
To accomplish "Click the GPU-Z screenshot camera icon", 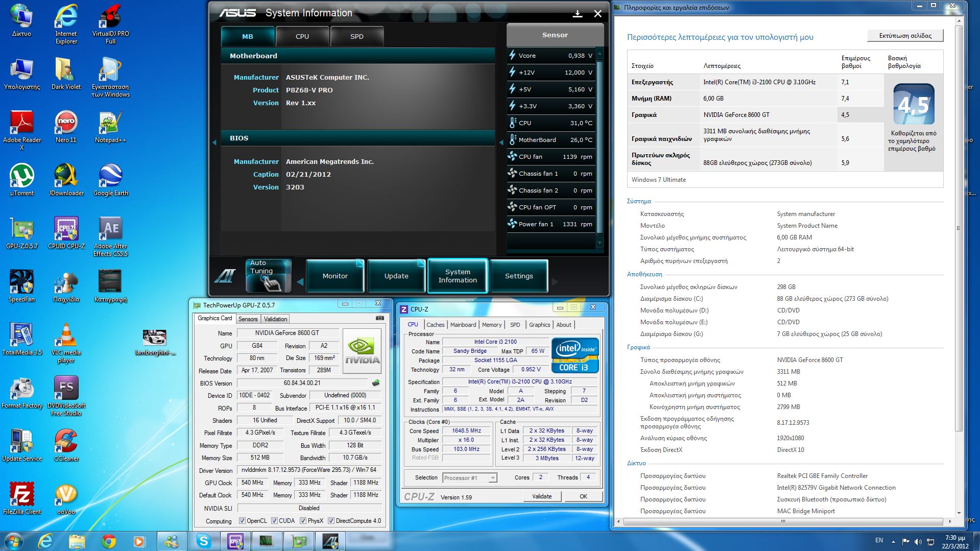I will 379,318.
